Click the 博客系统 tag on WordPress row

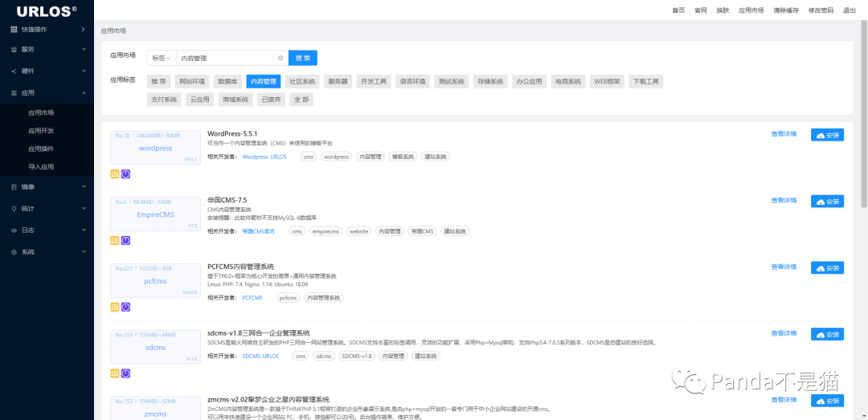pyautogui.click(x=403, y=157)
